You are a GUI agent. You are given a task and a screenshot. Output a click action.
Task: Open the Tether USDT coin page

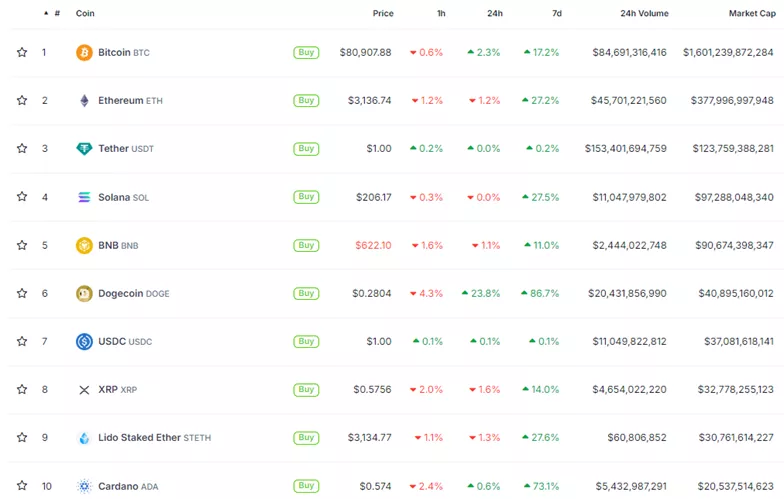tap(126, 148)
